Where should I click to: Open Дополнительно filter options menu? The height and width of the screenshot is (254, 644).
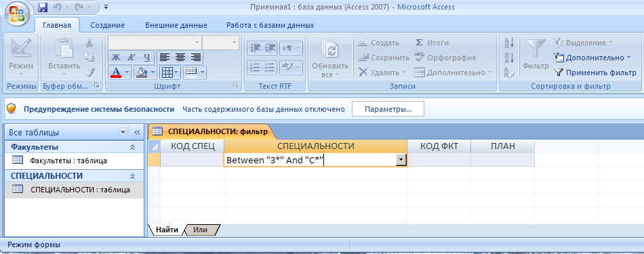click(x=592, y=58)
